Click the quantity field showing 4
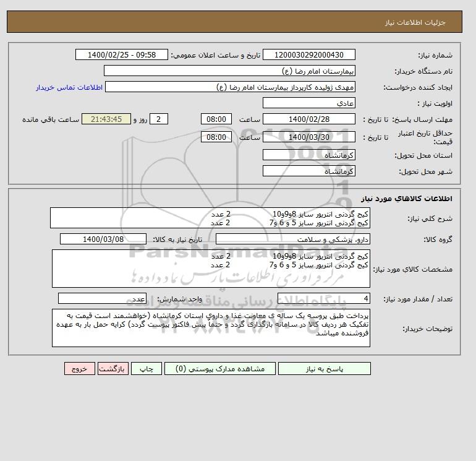This screenshot has width=476, height=461. [x=323, y=299]
